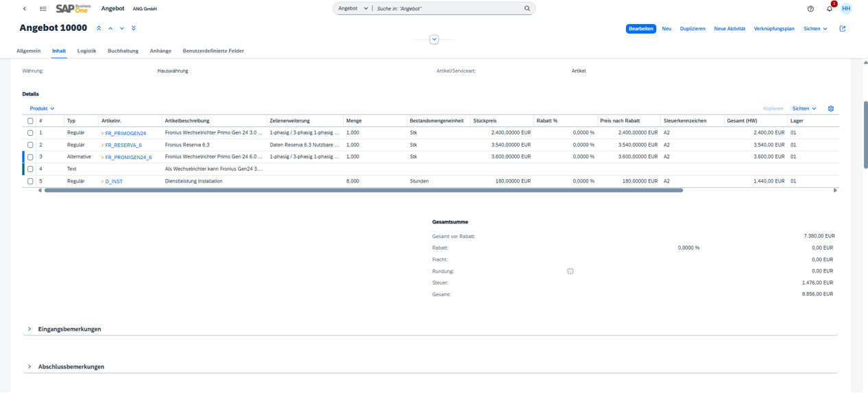868x393 pixels.
Task: Tick checkbox for row 1 FR_PRIMOGEN24
Action: coord(30,133)
